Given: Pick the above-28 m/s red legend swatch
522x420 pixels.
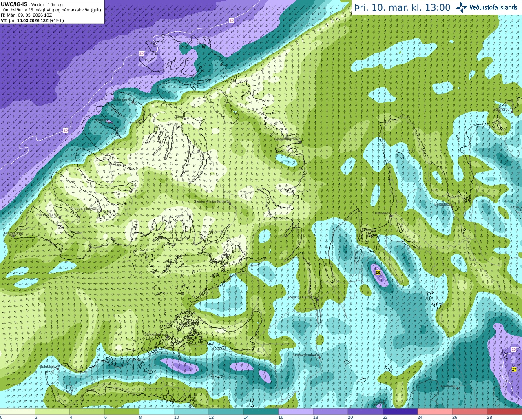Looking at the screenshot, I should coord(504,411).
